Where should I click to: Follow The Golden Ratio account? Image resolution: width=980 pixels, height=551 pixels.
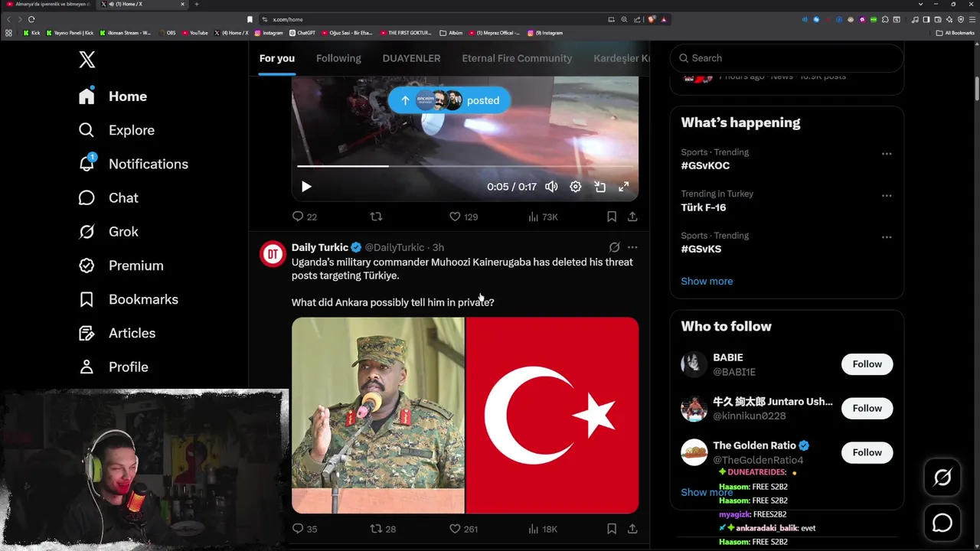867,452
